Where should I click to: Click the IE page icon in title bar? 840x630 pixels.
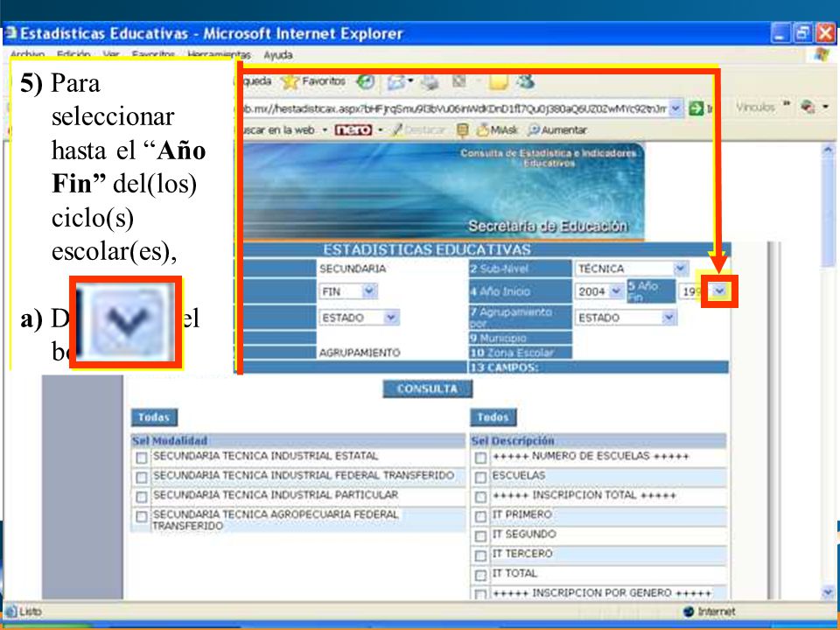pos(10,33)
